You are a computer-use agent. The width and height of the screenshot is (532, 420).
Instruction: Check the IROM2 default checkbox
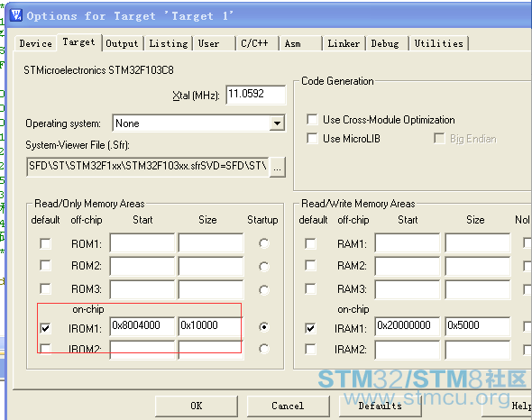(x=45, y=349)
